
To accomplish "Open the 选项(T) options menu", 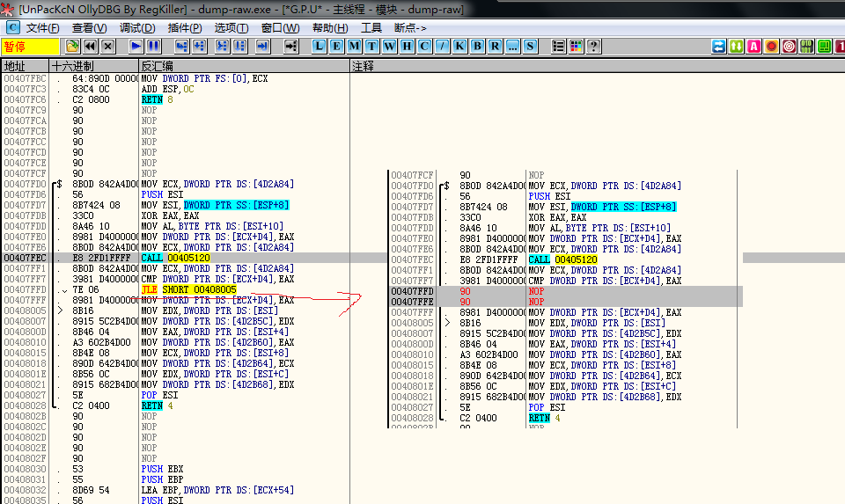I will tap(231, 28).
